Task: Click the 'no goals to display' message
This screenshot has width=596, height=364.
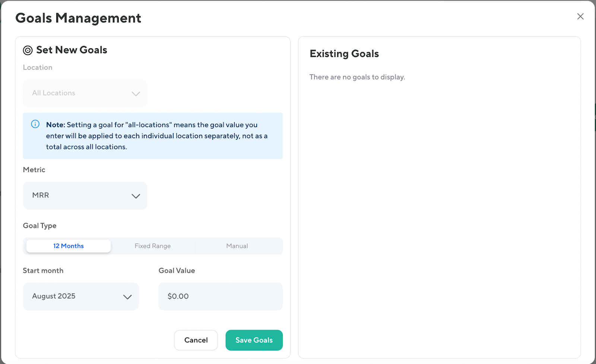Action: pyautogui.click(x=357, y=77)
